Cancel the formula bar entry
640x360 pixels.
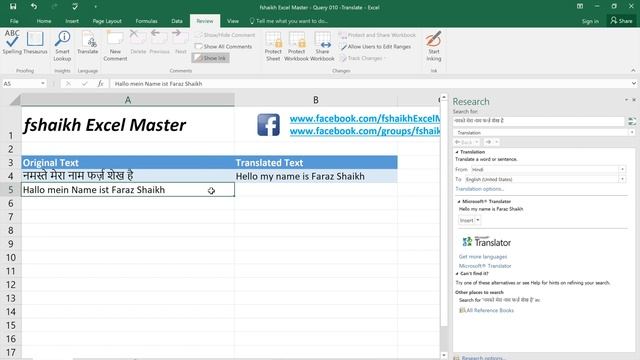coord(68,84)
